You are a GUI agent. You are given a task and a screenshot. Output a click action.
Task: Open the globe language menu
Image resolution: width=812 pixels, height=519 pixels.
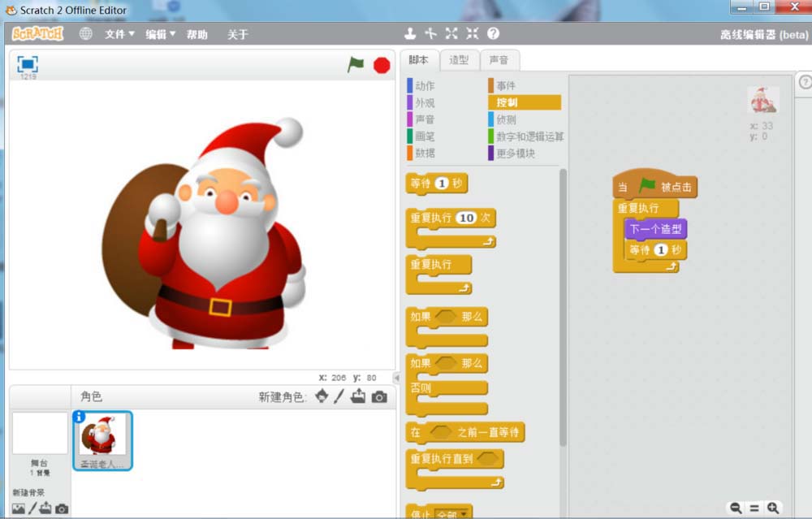(86, 34)
